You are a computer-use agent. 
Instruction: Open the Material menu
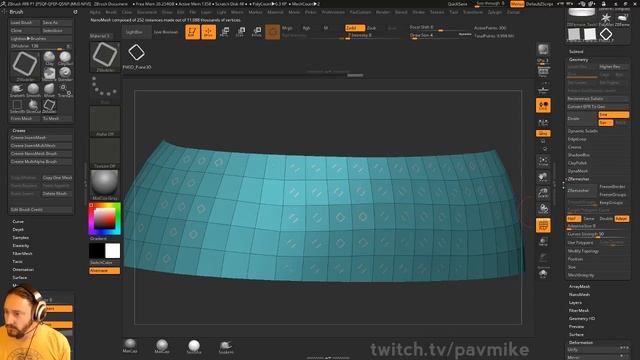[275, 12]
